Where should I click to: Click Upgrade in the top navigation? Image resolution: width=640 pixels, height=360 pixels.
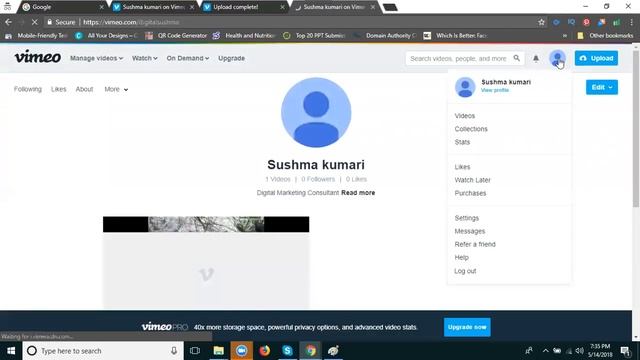[231, 58]
